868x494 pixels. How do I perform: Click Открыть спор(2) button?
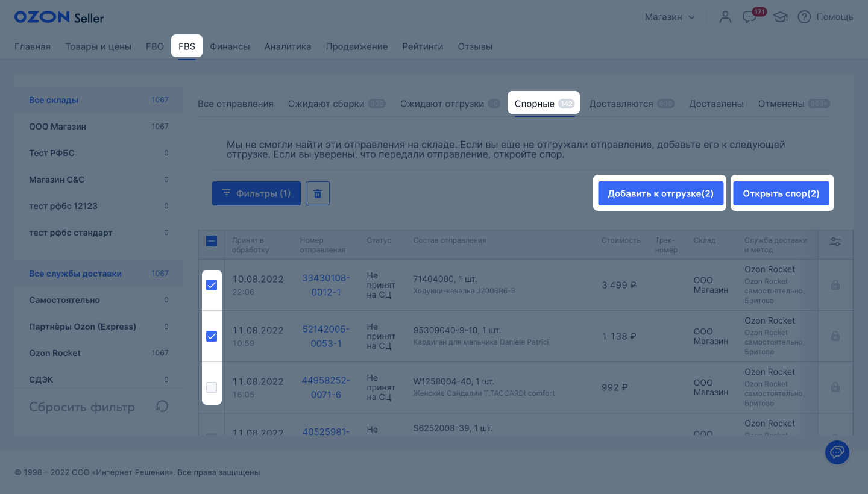click(781, 193)
